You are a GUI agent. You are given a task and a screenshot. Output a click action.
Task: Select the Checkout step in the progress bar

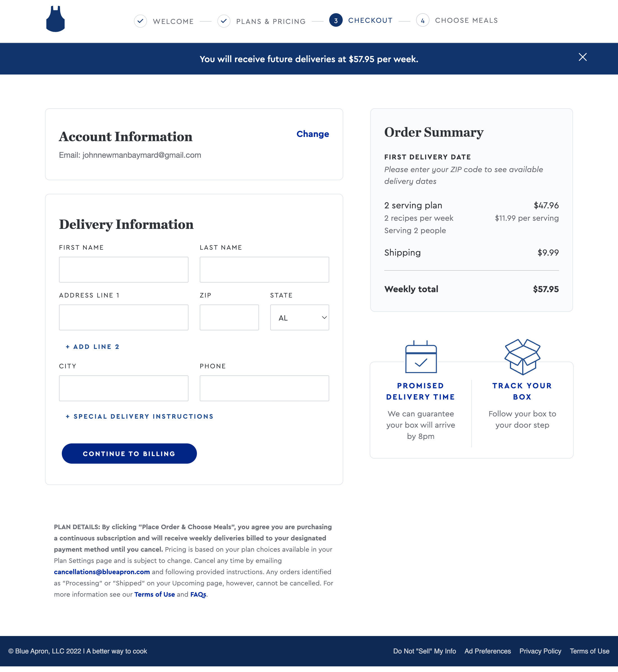(370, 20)
